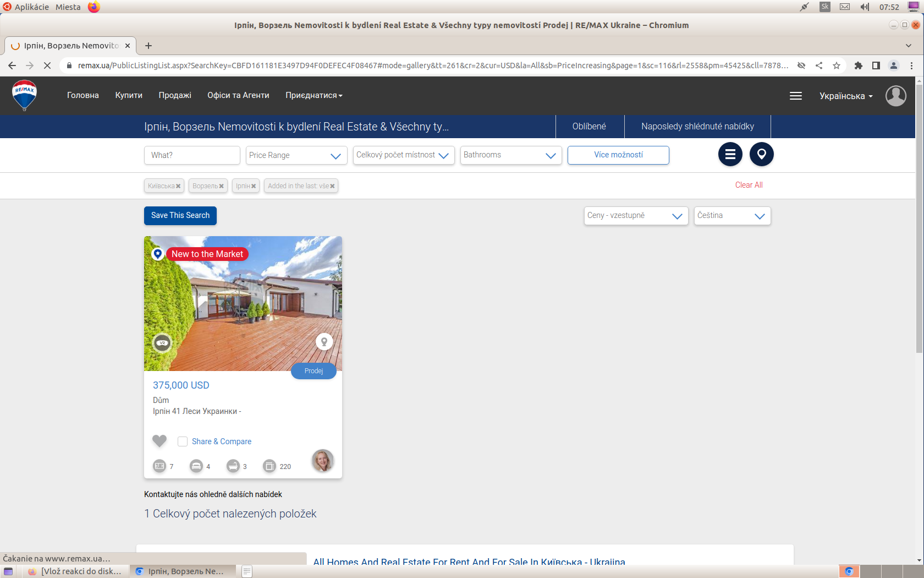
Task: Open the user profile avatar icon
Action: (x=895, y=96)
